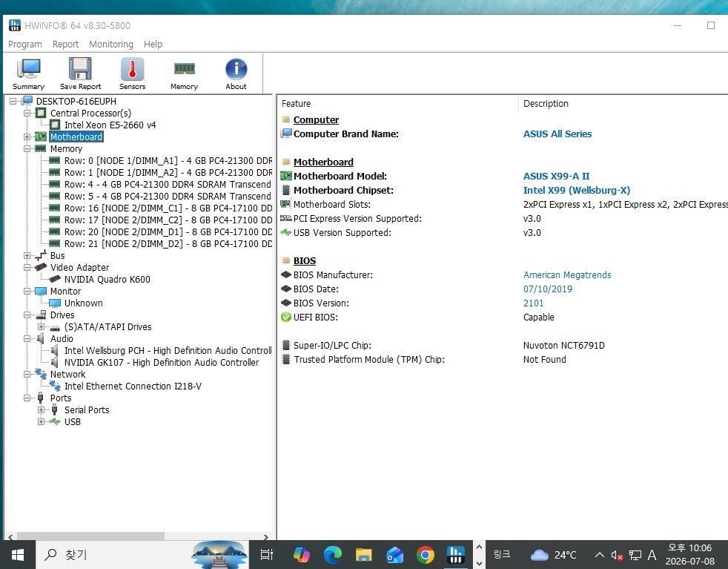Open the Report menu
Image resolution: width=728 pixels, height=569 pixels.
point(65,44)
